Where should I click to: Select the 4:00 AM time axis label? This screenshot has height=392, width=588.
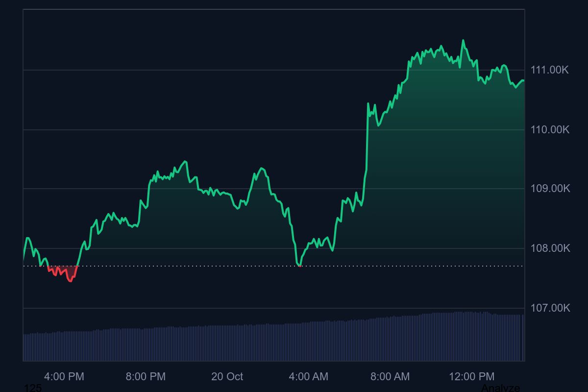[308, 377]
